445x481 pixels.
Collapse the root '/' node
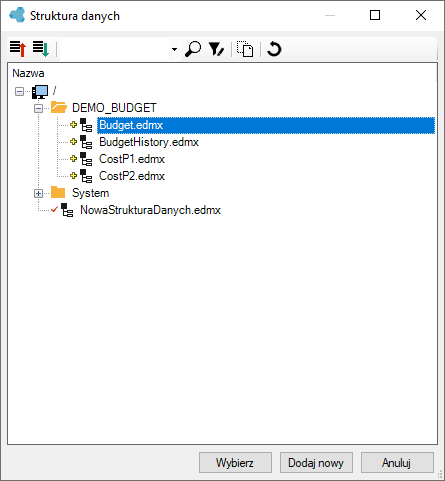20,91
